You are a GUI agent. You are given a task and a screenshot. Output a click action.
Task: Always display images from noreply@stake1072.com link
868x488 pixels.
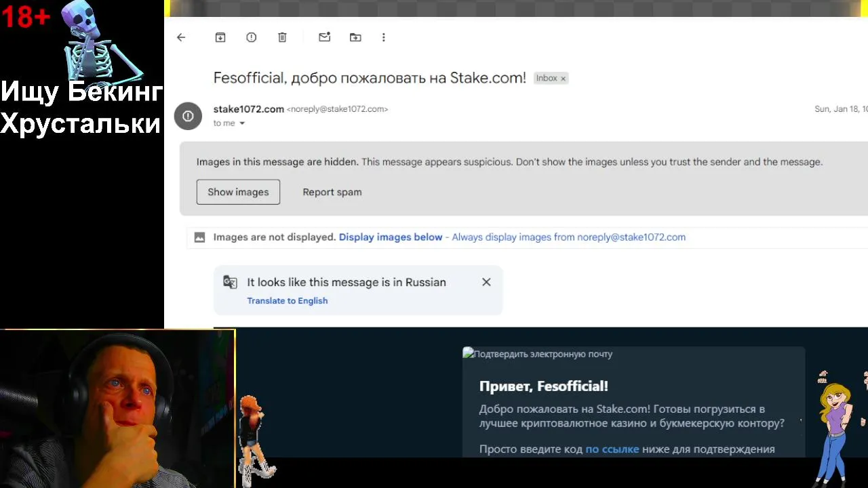(568, 237)
